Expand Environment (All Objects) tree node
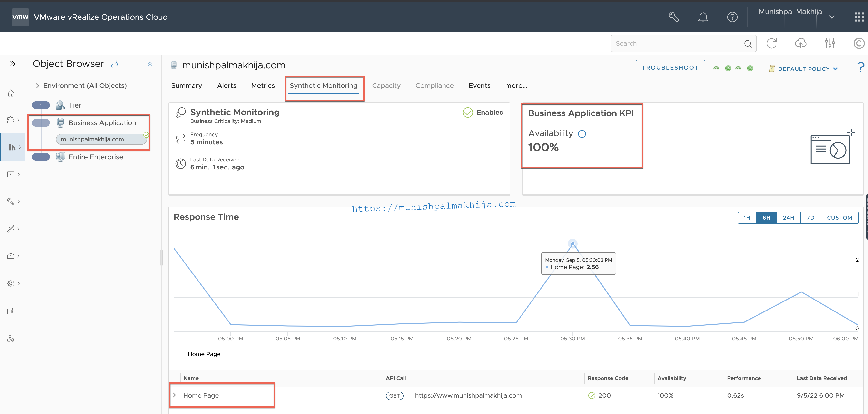This screenshot has width=868, height=414. click(37, 86)
